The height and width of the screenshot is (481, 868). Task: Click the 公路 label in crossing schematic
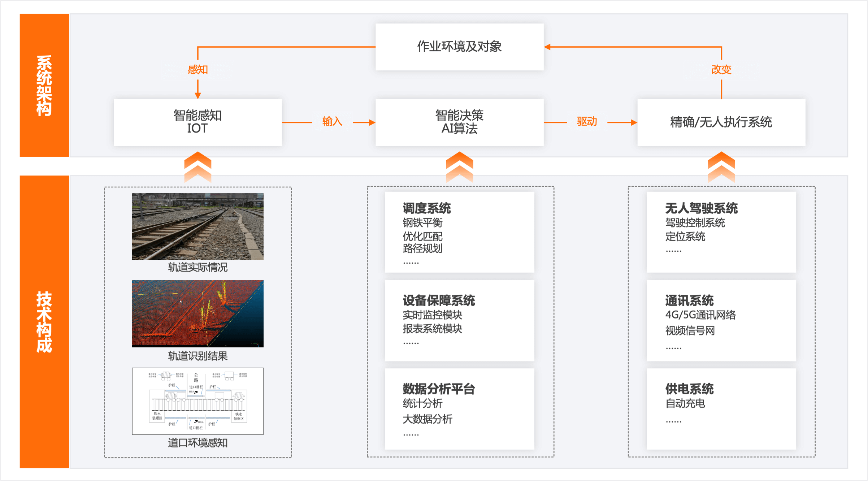196,378
